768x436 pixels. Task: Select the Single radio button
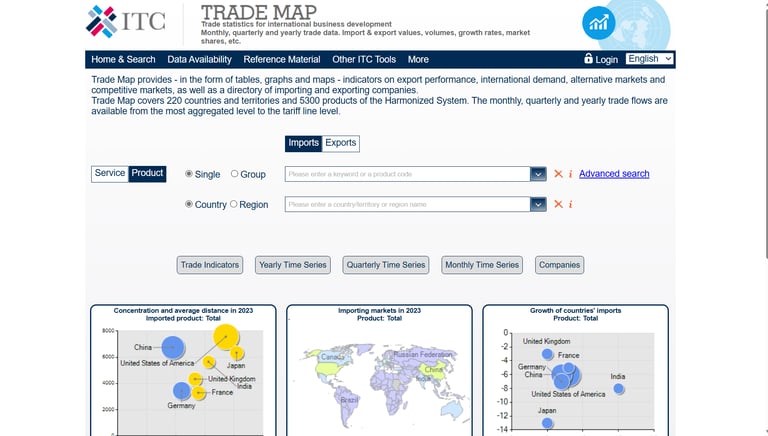[189, 173]
